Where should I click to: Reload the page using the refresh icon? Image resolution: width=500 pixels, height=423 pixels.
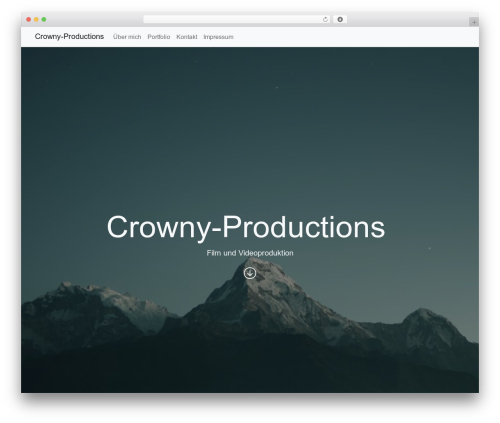(x=325, y=19)
